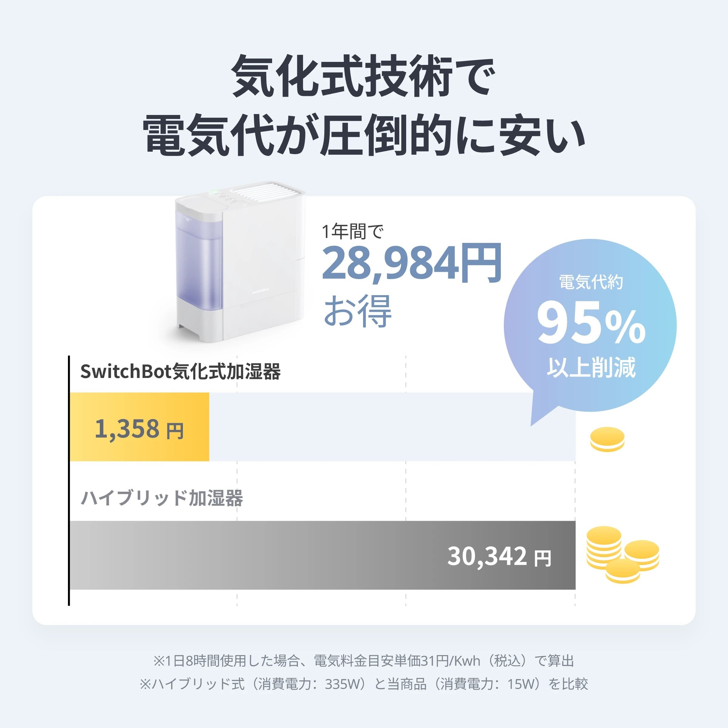Click the single gold coin icon
The height and width of the screenshot is (728, 728).
[607, 439]
